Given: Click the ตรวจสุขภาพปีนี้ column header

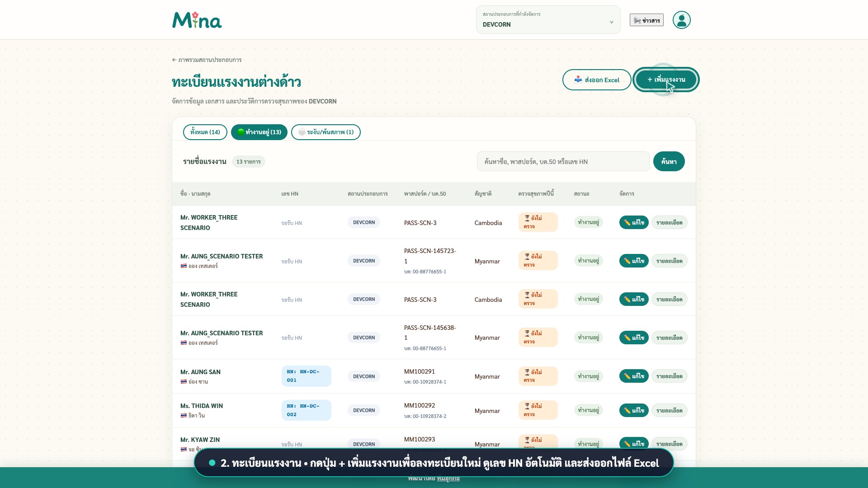Looking at the screenshot, I should [x=536, y=193].
